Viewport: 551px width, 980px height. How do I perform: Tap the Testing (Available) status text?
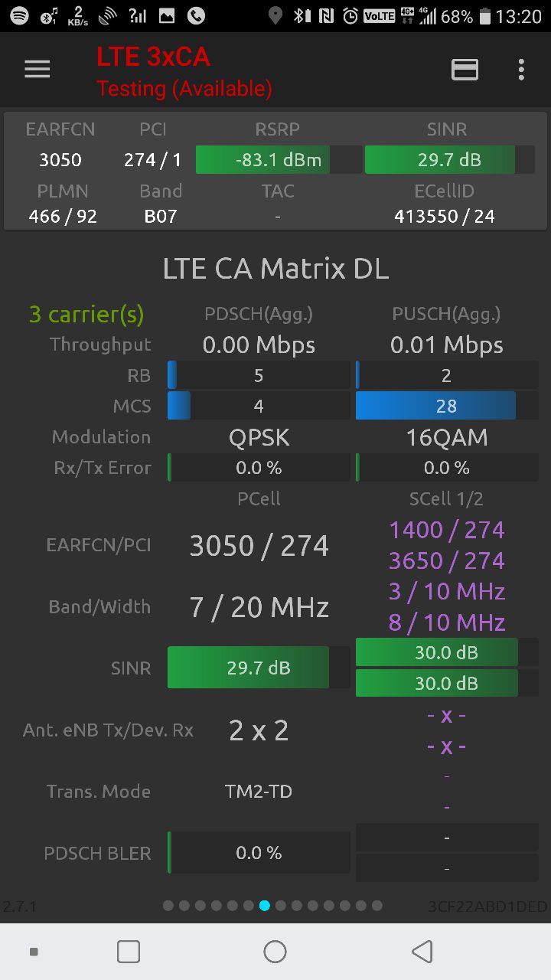click(184, 89)
